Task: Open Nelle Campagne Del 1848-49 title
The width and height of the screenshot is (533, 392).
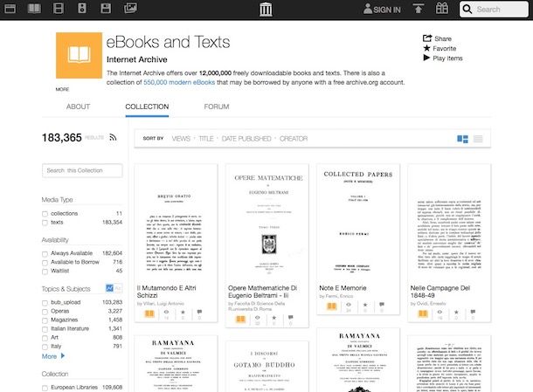Action: click(440, 292)
